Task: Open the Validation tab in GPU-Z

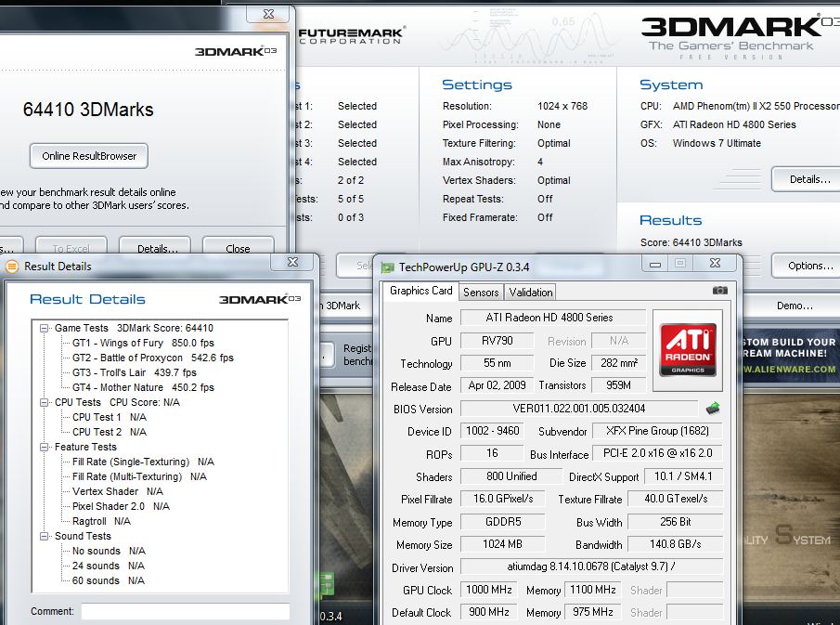Action: (x=530, y=293)
